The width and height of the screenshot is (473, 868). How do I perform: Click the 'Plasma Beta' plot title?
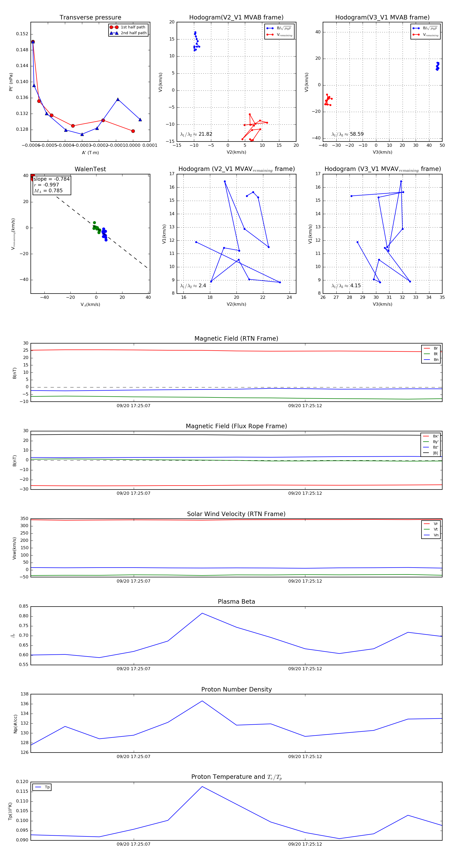click(236, 602)
